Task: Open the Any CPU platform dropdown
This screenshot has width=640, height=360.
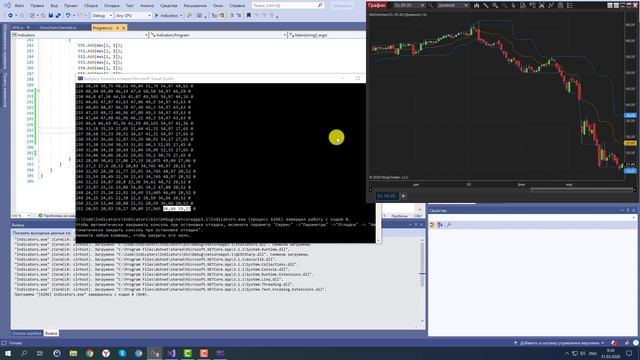Action: click(x=133, y=16)
